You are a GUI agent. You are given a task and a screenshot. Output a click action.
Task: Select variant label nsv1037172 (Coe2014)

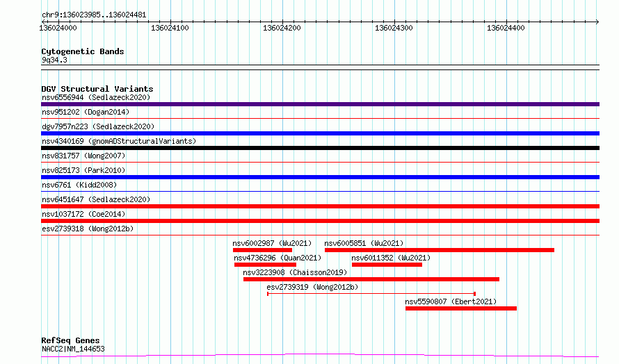pyautogui.click(x=83, y=214)
